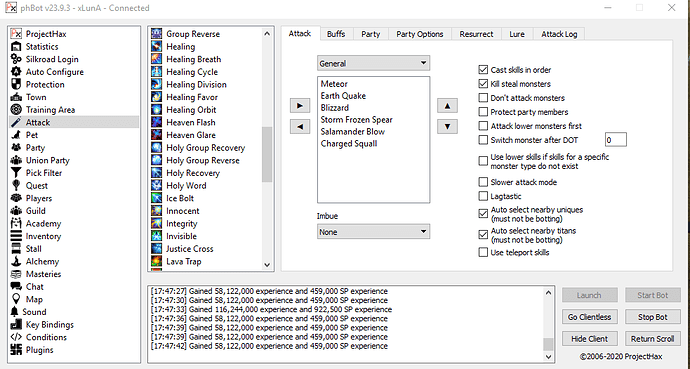Viewport: 690px width, 369px height.
Task: Select the Heaven Flash skill icon
Action: [157, 122]
